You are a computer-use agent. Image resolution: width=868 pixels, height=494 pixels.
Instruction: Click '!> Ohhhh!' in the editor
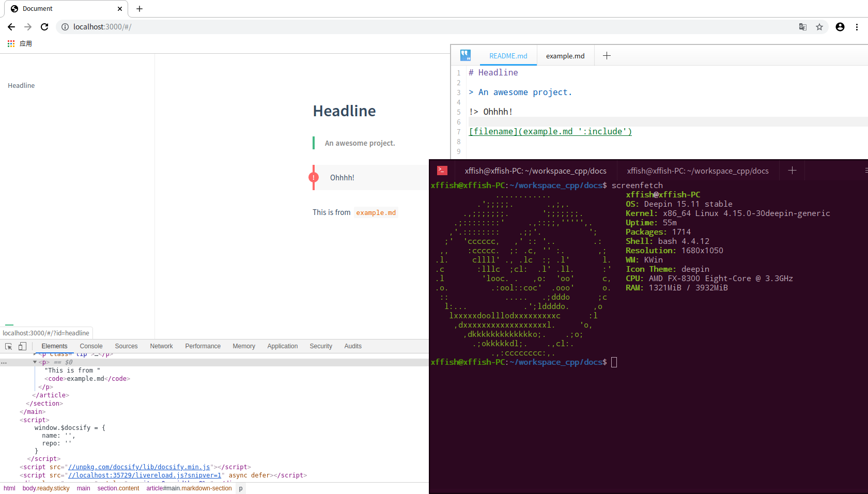491,112
